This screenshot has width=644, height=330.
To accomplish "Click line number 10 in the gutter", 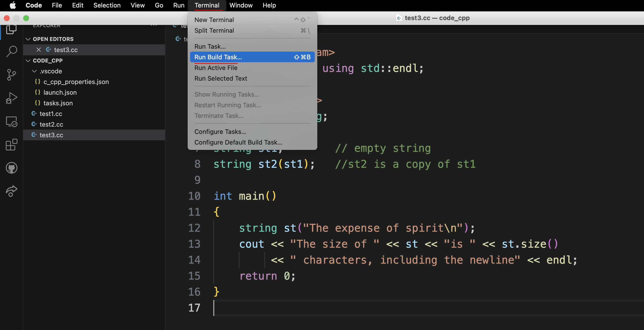I will (x=194, y=196).
